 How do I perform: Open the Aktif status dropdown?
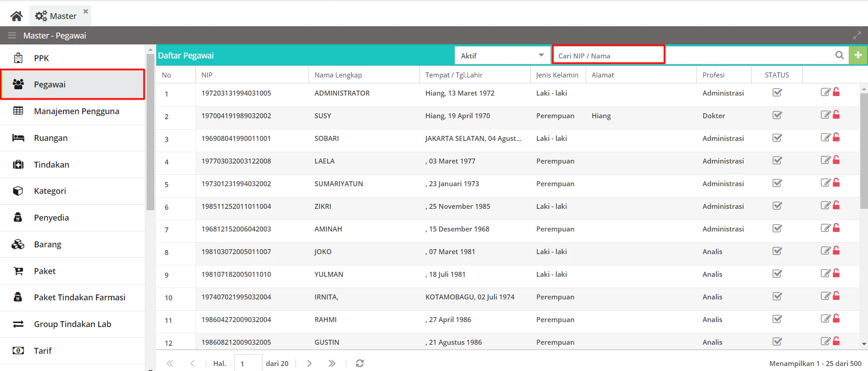click(x=502, y=56)
